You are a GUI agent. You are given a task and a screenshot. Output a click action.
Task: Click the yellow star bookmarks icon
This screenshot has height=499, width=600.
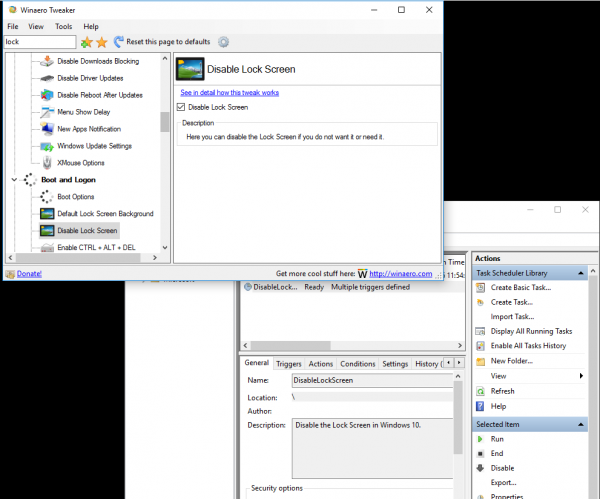point(102,42)
